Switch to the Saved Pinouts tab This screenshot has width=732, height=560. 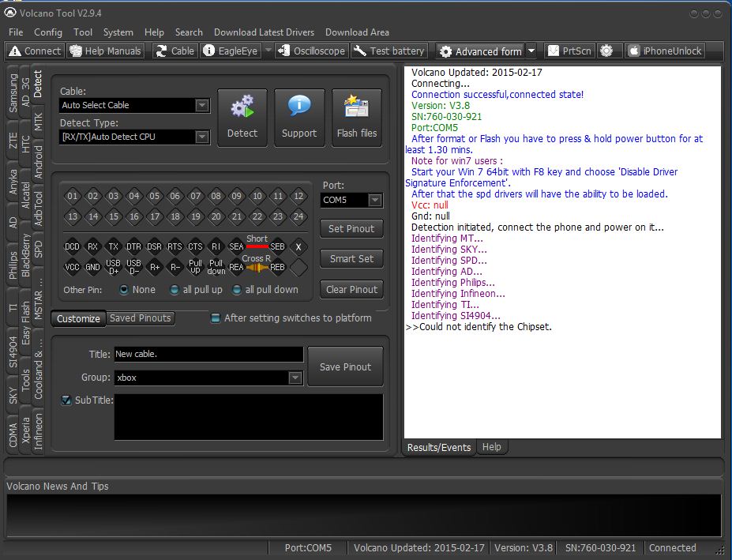coord(140,318)
